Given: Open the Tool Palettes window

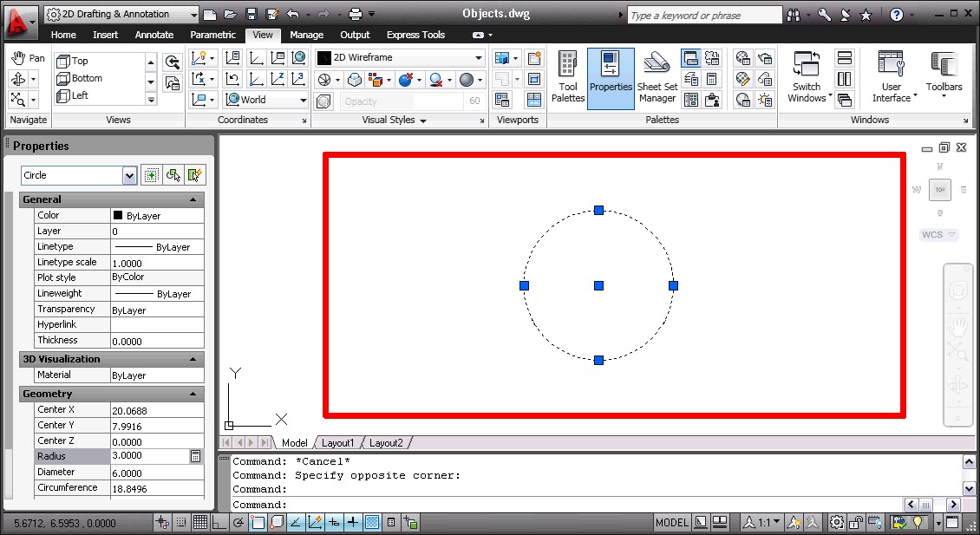Looking at the screenshot, I should click(567, 77).
